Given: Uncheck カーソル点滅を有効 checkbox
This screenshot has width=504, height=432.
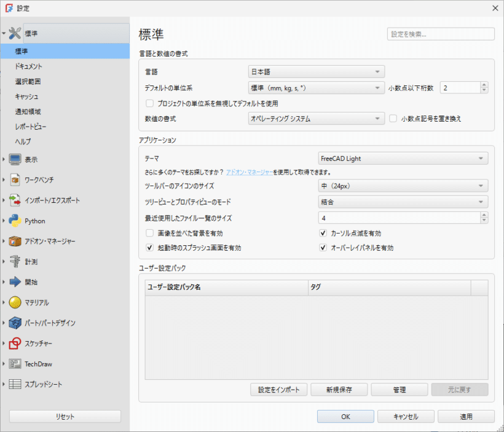Looking at the screenshot, I should click(323, 233).
